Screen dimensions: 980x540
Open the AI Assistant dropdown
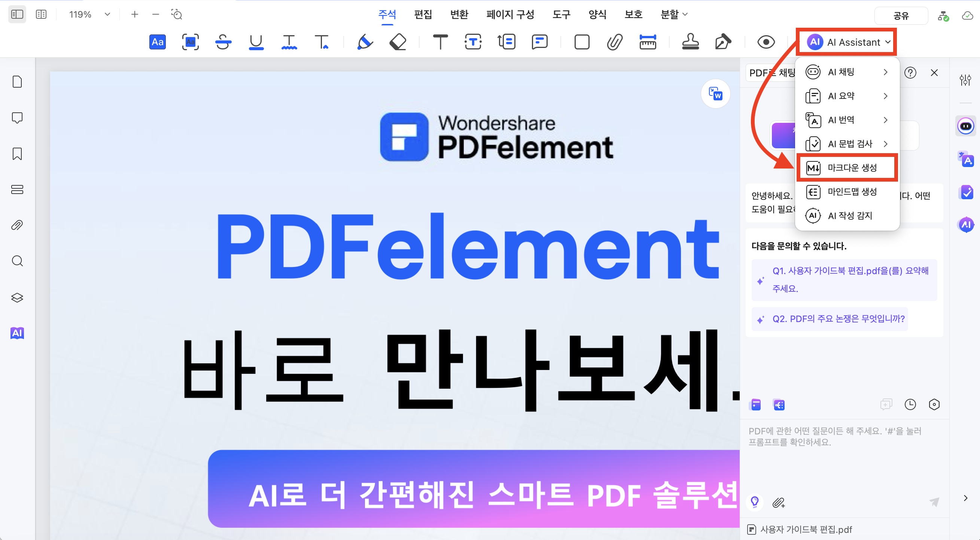(849, 42)
